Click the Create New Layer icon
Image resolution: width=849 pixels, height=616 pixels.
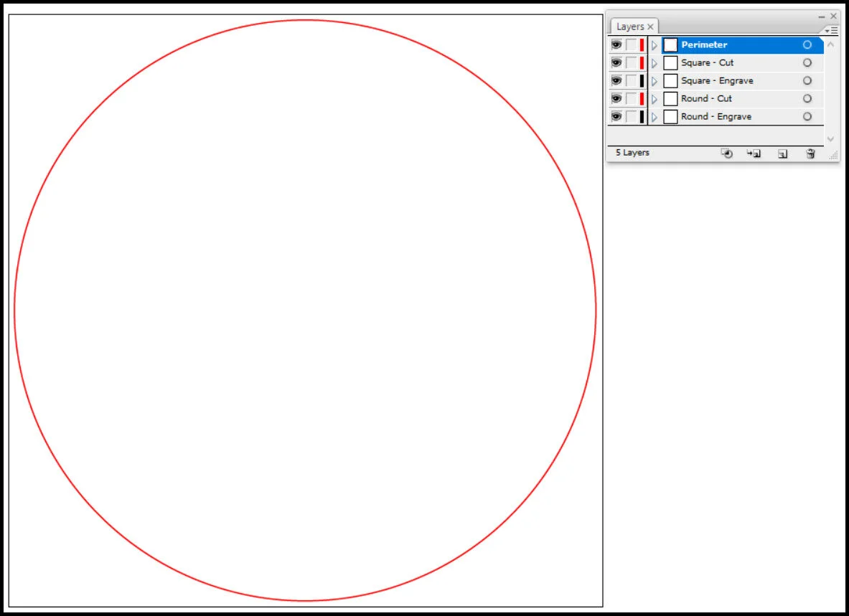pyautogui.click(x=782, y=154)
